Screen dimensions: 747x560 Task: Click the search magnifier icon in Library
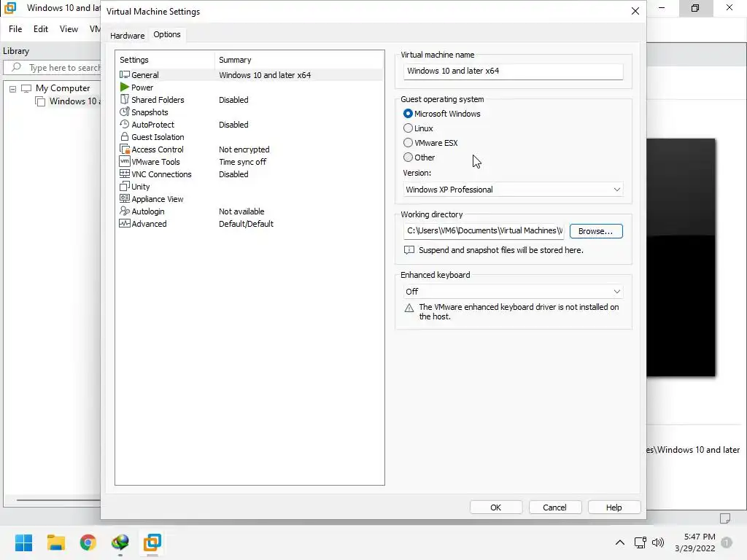click(16, 67)
